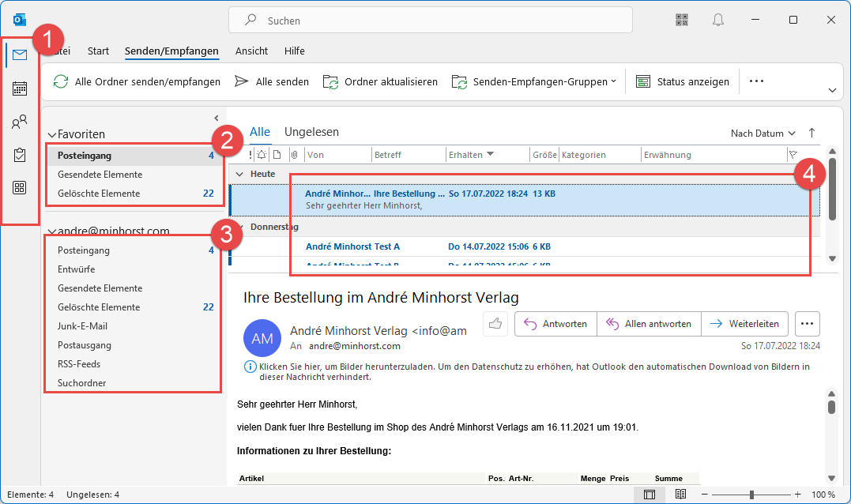The image size is (851, 504).
Task: Toggle reverse sort order arrow
Action: (811, 134)
